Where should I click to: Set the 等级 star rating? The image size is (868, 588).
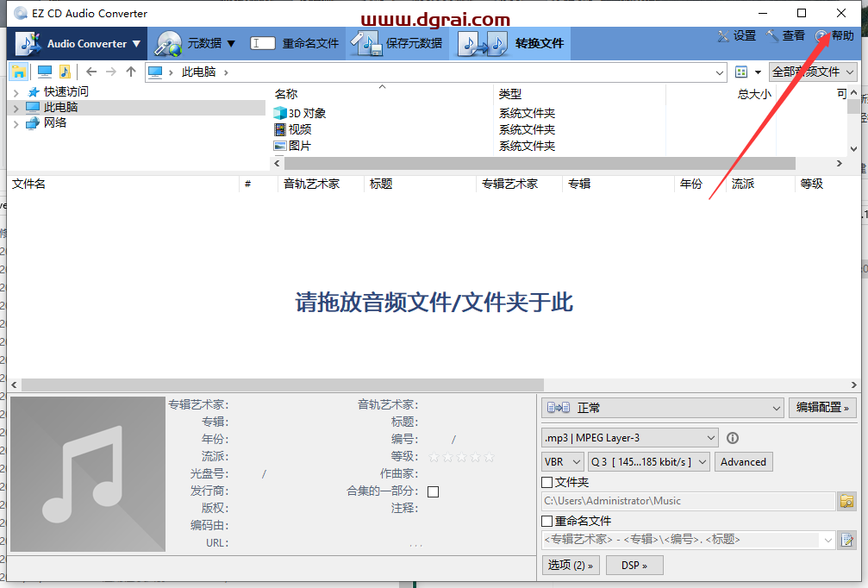coord(461,457)
